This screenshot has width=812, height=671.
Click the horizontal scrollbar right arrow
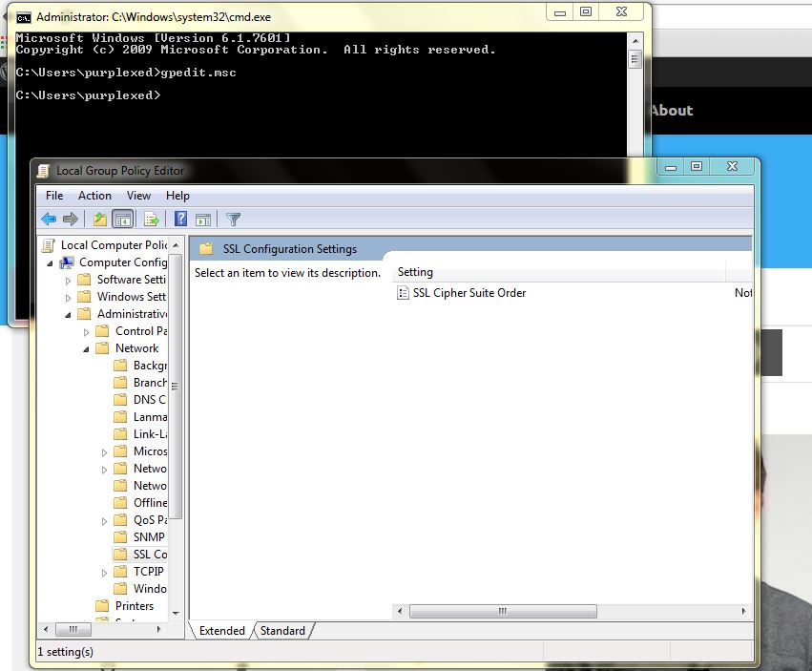(745, 611)
